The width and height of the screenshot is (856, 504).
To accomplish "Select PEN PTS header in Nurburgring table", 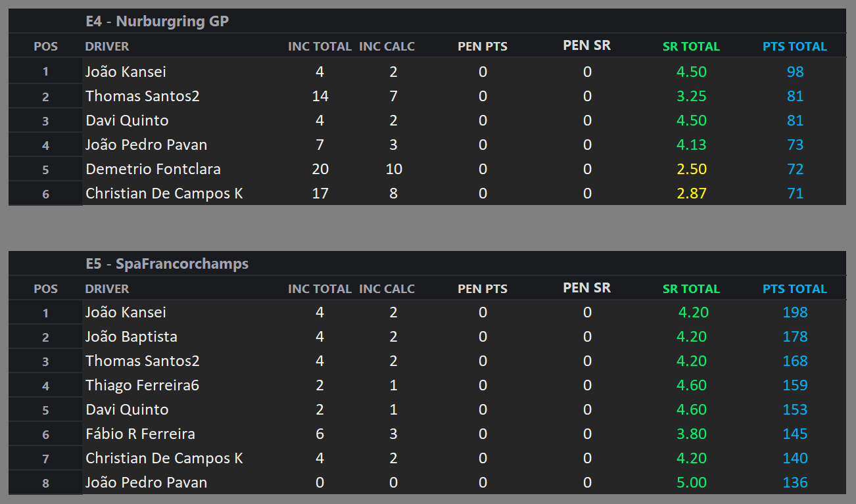I will click(483, 47).
